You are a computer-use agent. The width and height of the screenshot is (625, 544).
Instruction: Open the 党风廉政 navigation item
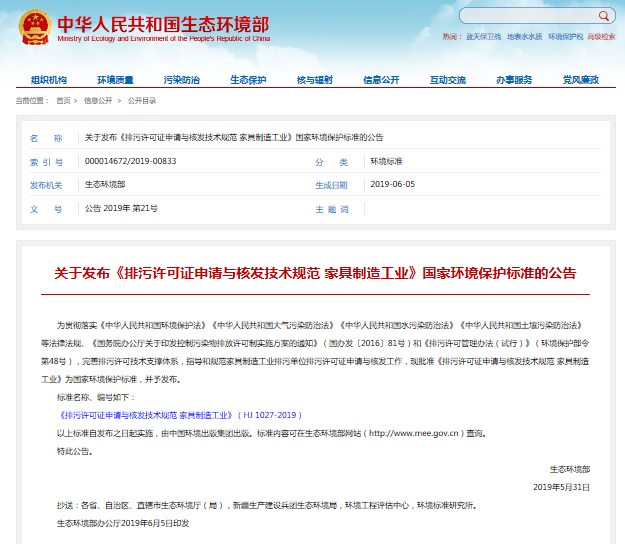(x=580, y=79)
